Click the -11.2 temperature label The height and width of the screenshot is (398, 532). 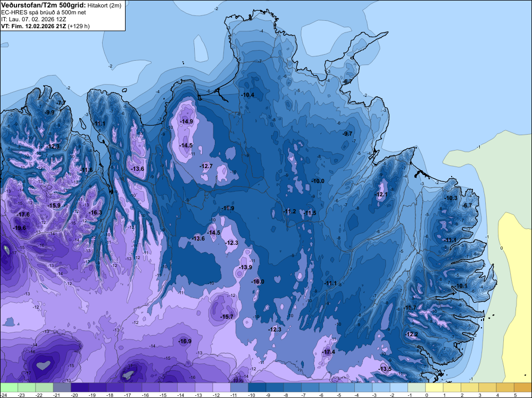coord(290,211)
